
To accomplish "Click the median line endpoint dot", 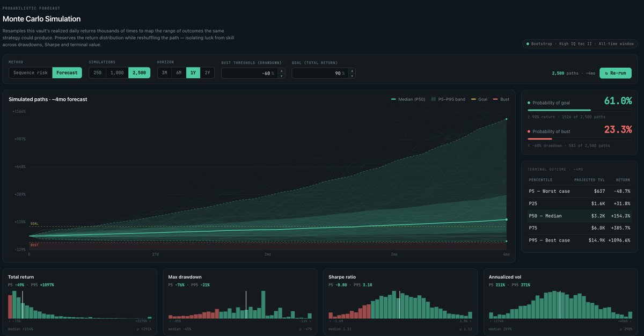I will pyautogui.click(x=507, y=220).
